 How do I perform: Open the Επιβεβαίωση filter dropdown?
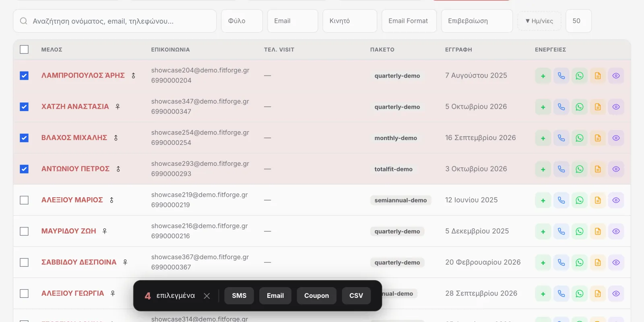click(477, 21)
